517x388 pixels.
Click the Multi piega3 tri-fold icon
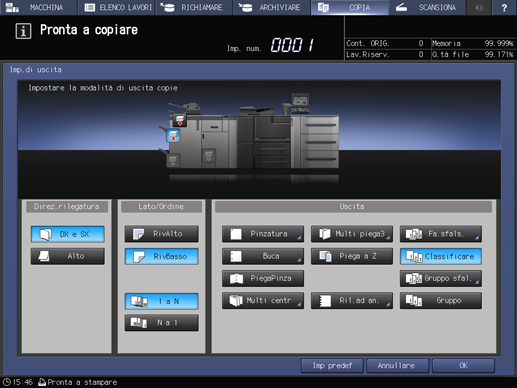[x=325, y=234]
